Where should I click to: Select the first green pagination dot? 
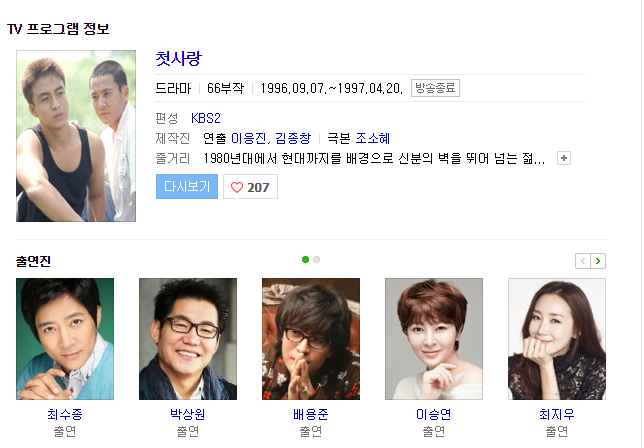[x=305, y=260]
